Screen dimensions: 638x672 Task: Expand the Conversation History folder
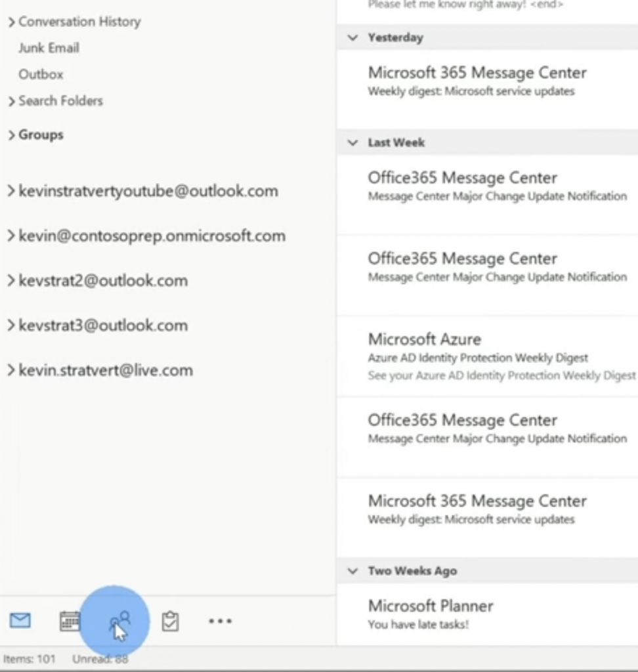pos(12,22)
